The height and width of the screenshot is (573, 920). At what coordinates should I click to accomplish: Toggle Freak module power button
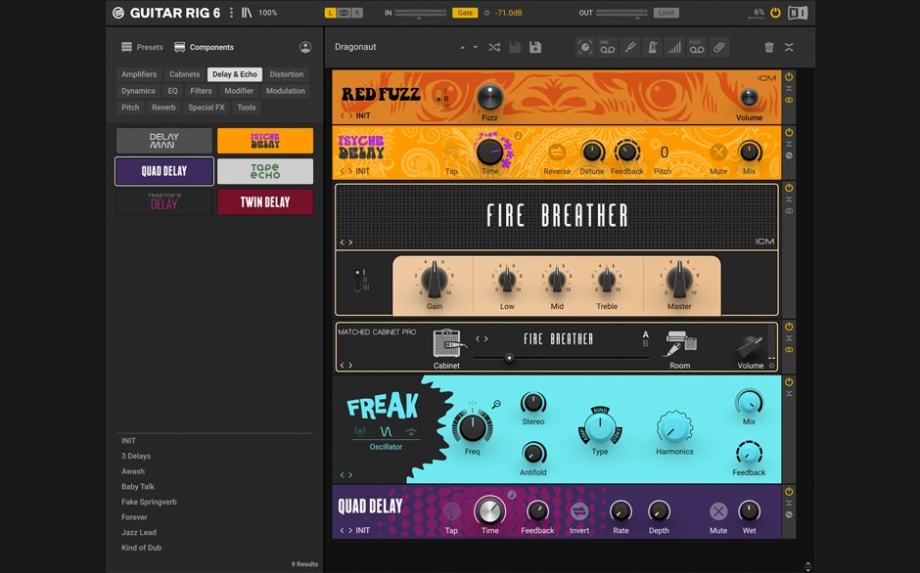pos(789,382)
